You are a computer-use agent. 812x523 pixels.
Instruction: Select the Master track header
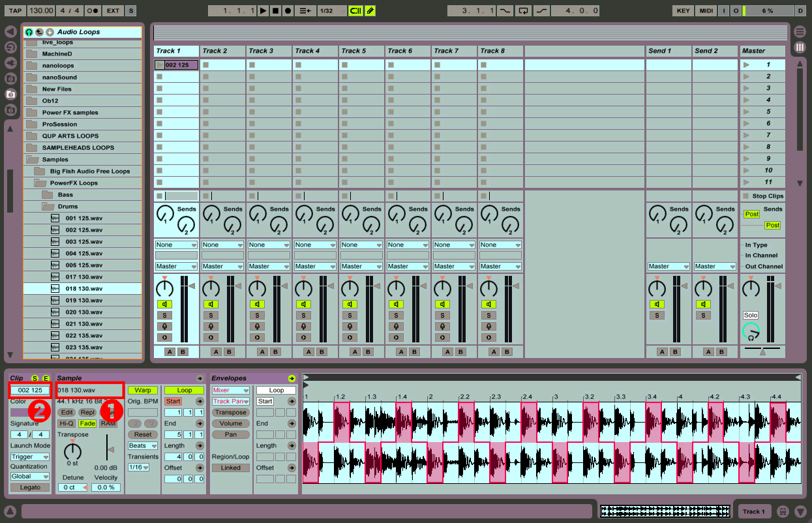click(762, 51)
